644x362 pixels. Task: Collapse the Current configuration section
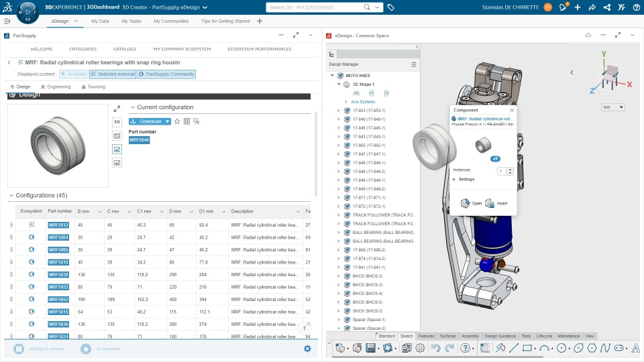click(x=133, y=107)
